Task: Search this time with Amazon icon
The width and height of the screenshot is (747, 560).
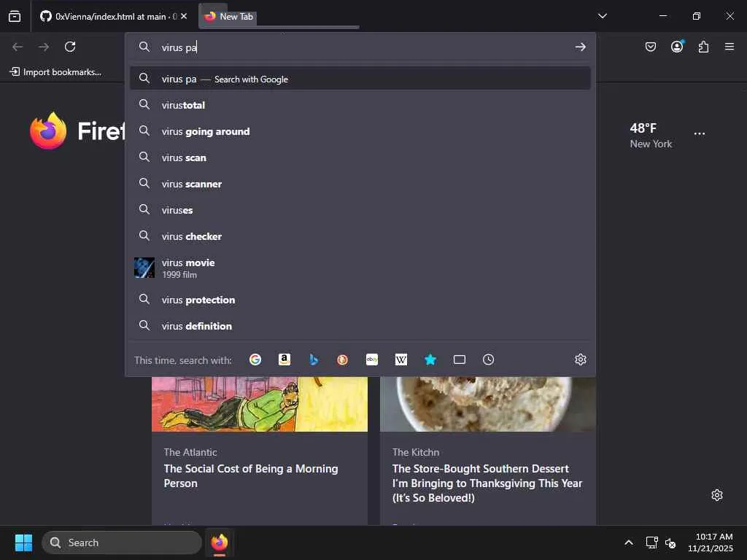Action: click(x=285, y=359)
